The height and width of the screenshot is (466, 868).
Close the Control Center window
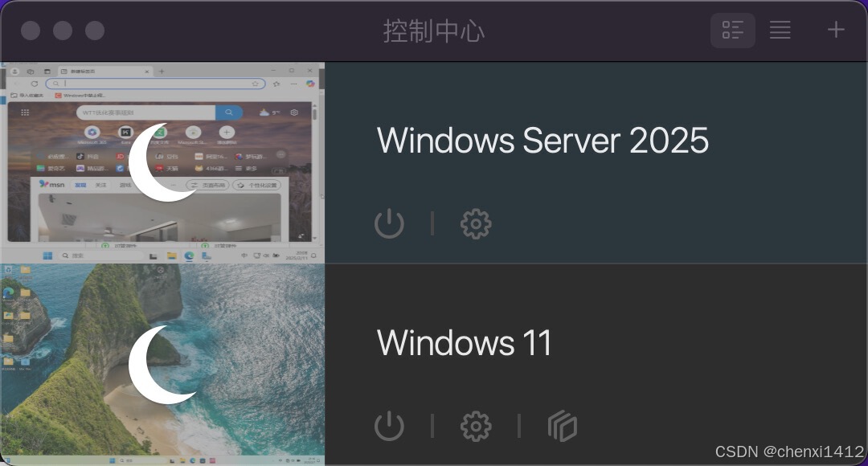(x=31, y=31)
